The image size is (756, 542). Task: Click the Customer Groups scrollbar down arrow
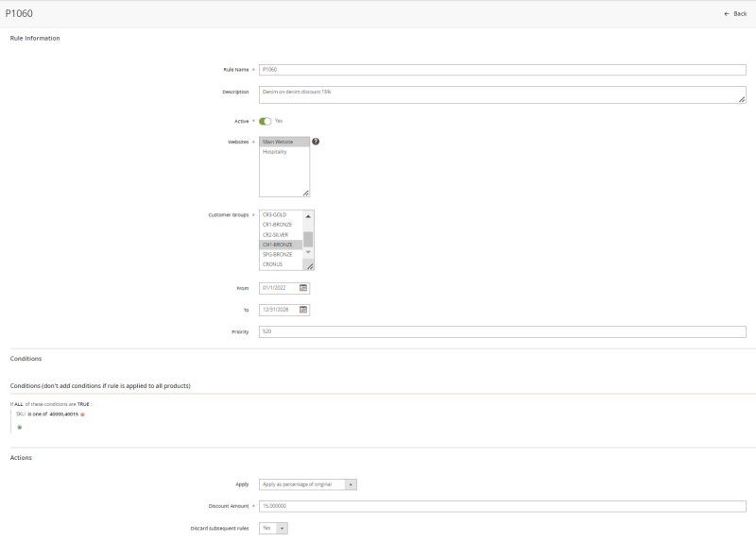point(308,252)
